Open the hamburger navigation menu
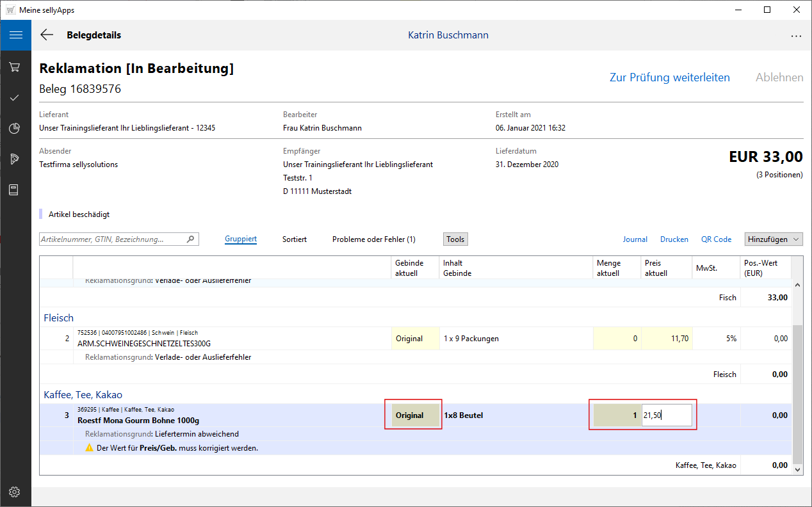The image size is (812, 507). (x=15, y=35)
